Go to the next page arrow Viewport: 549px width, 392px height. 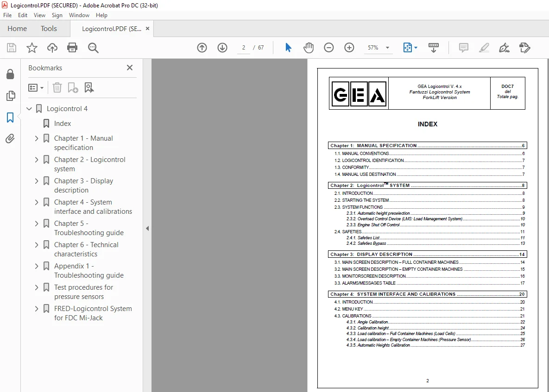[222, 48]
